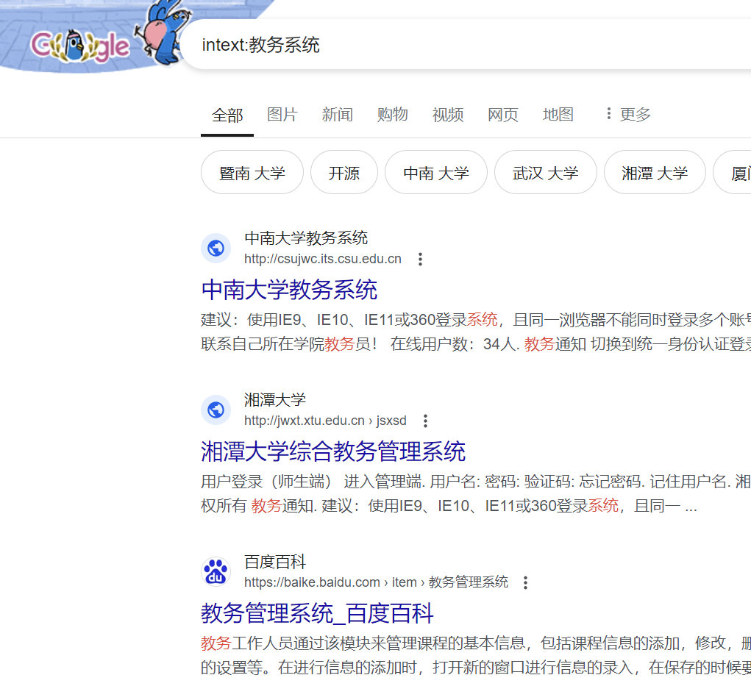The height and width of the screenshot is (700, 751).
Task: Open three-dot menu beside baike.baidu.com result
Action: (525, 582)
